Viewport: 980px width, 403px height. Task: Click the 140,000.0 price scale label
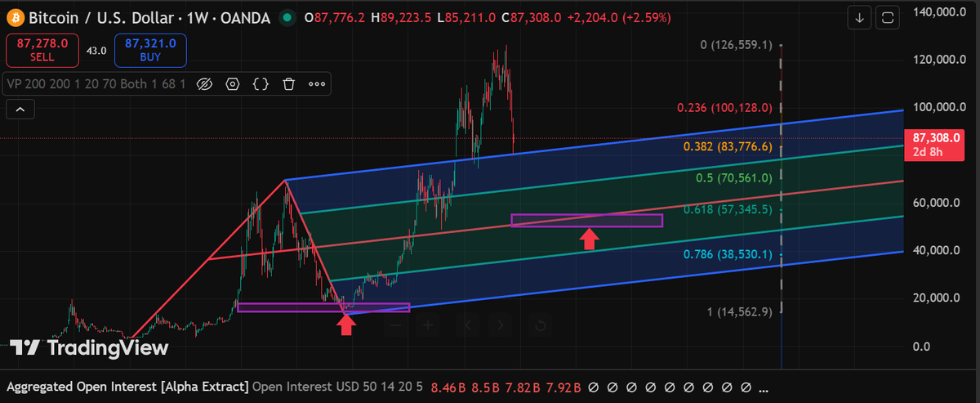click(x=940, y=11)
